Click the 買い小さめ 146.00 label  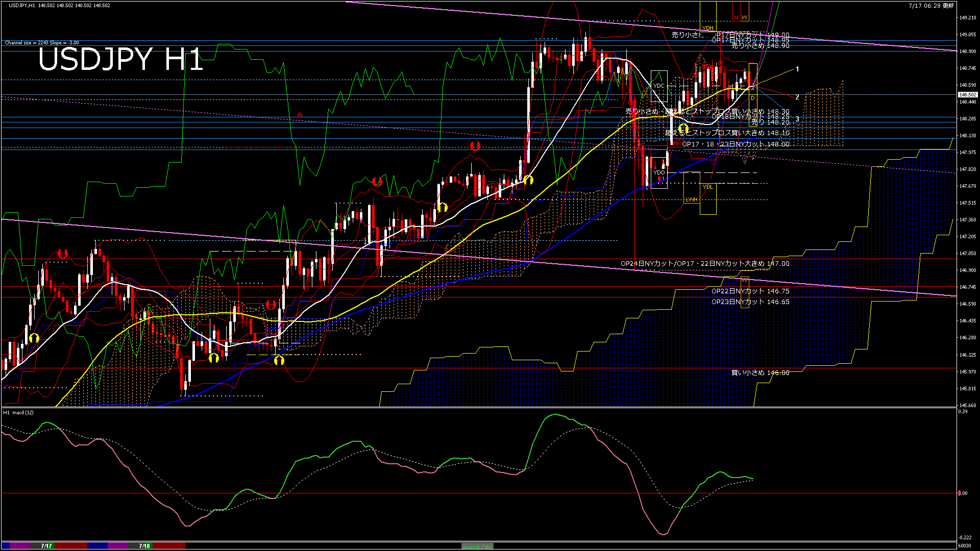(761, 373)
